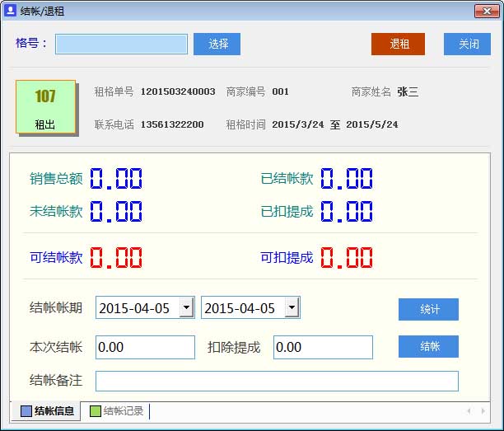
Task: Click the 租格单号 value 1201503240003
Action: click(x=178, y=91)
